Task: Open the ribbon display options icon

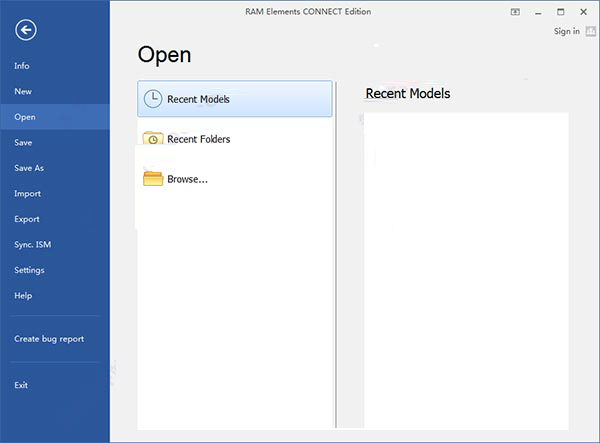Action: tap(515, 12)
